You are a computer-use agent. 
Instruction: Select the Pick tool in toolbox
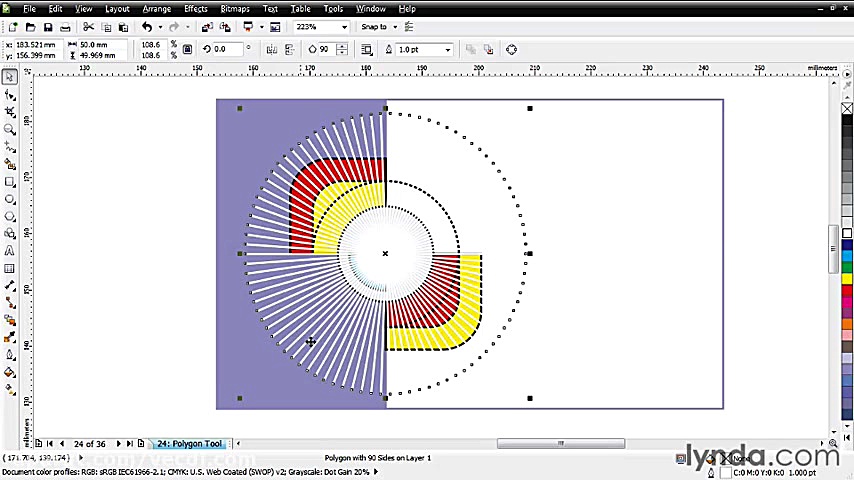10,77
